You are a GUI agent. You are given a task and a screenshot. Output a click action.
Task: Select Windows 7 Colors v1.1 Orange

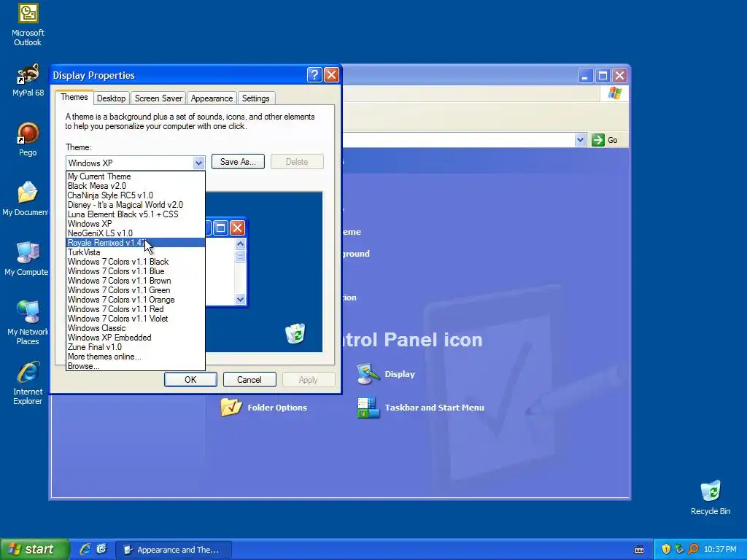coord(136,300)
